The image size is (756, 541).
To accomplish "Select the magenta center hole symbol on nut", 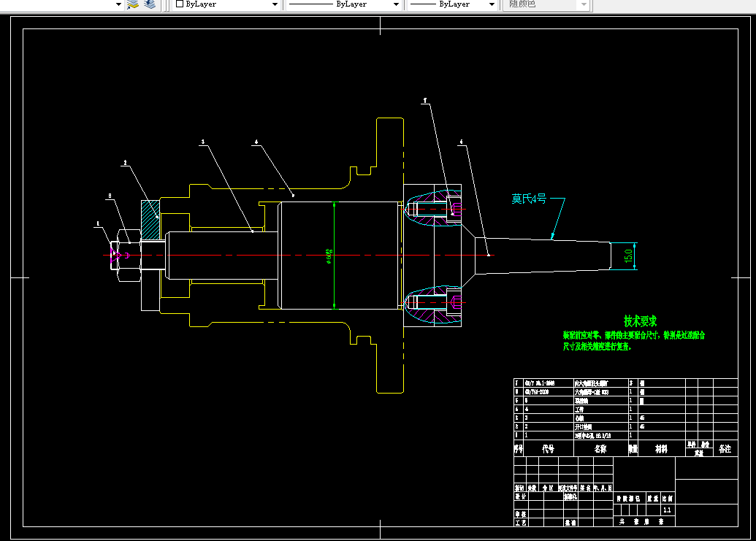I will [119, 256].
